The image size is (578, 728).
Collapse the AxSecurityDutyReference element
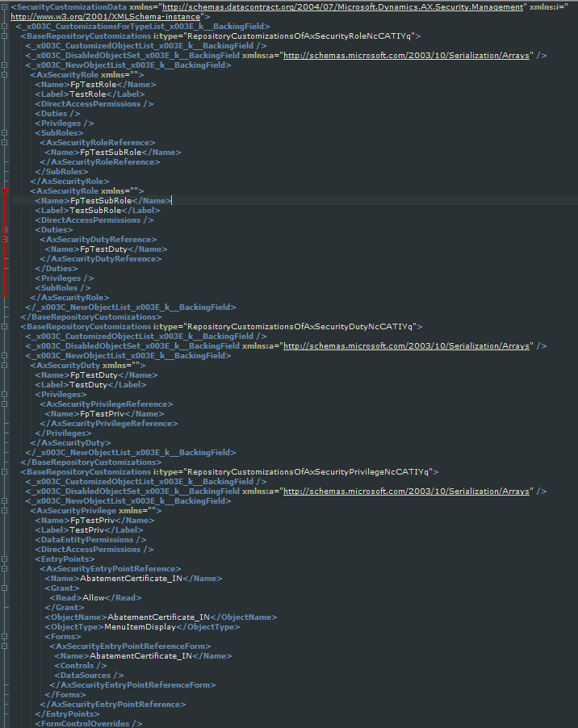4,240
